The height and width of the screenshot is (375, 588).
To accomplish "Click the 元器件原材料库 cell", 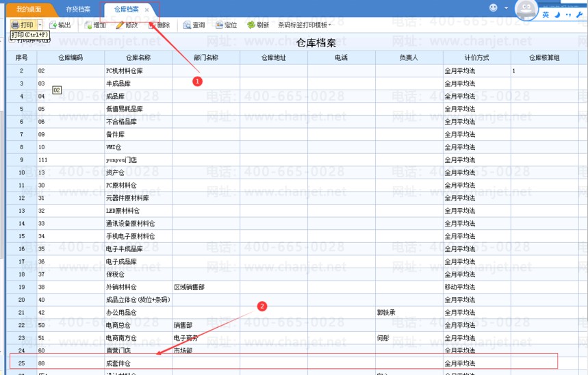I will click(138, 198).
